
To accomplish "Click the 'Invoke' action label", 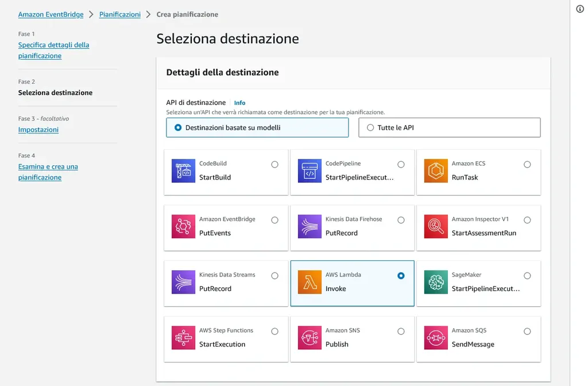I will pos(335,288).
